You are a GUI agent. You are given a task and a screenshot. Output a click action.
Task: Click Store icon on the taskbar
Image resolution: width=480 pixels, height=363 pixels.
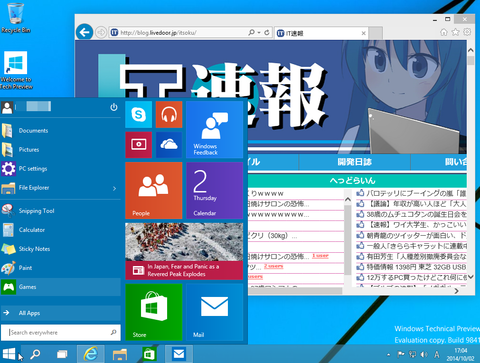[x=149, y=354]
